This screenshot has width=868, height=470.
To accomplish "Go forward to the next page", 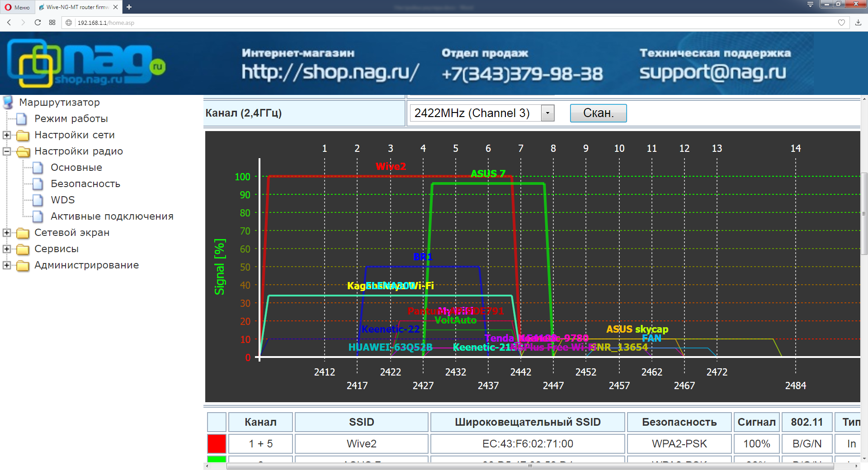I will [x=23, y=22].
